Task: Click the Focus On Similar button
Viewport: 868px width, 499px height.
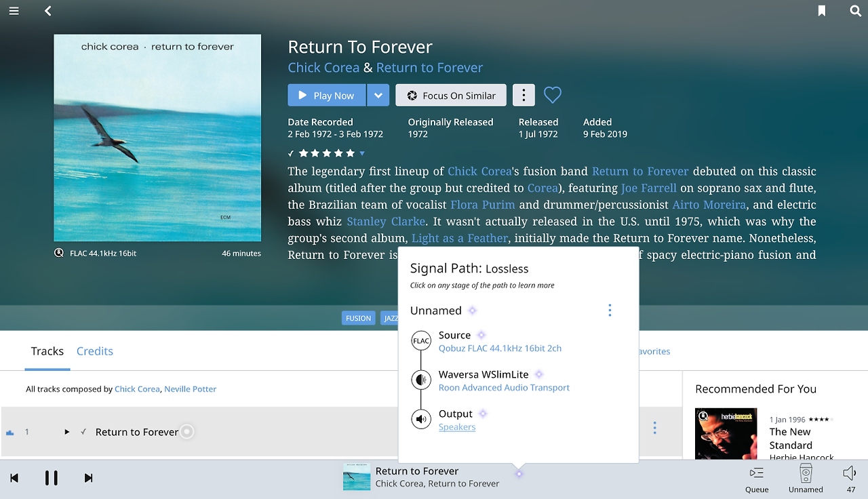Action: click(451, 96)
